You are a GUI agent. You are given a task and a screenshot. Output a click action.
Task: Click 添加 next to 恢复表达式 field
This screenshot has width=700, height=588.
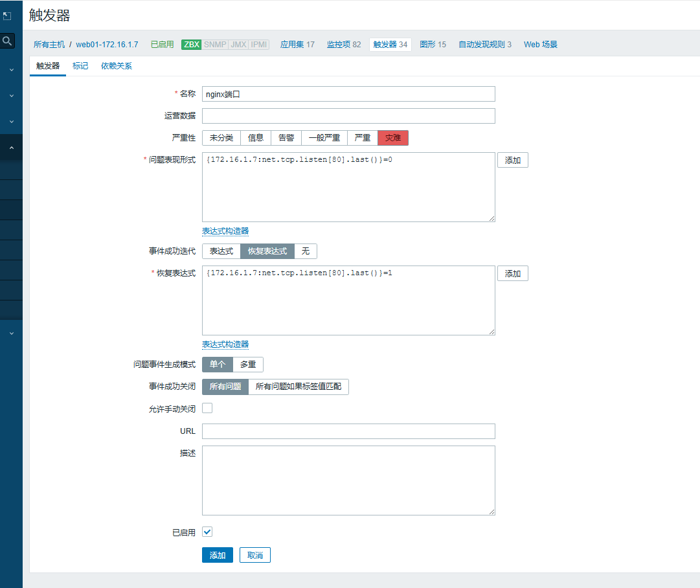coord(512,274)
